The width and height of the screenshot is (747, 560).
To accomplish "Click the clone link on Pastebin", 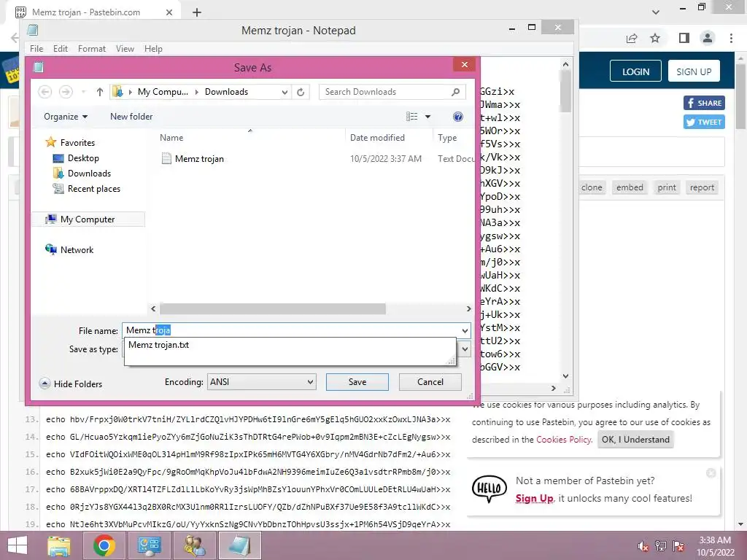I will click(x=592, y=187).
